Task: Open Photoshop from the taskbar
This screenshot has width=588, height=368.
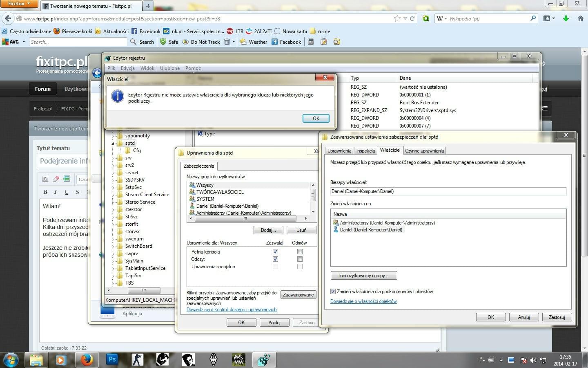Action: tap(111, 360)
